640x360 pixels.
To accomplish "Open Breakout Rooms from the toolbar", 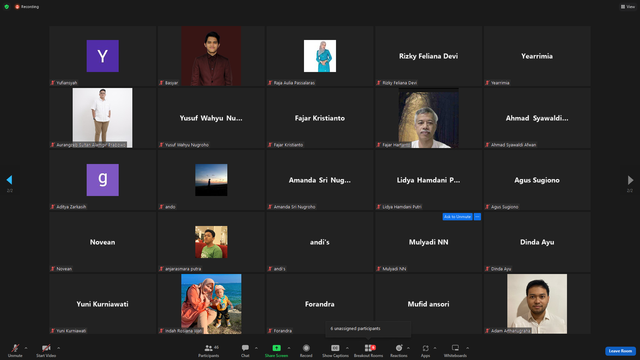I will pyautogui.click(x=369, y=348).
